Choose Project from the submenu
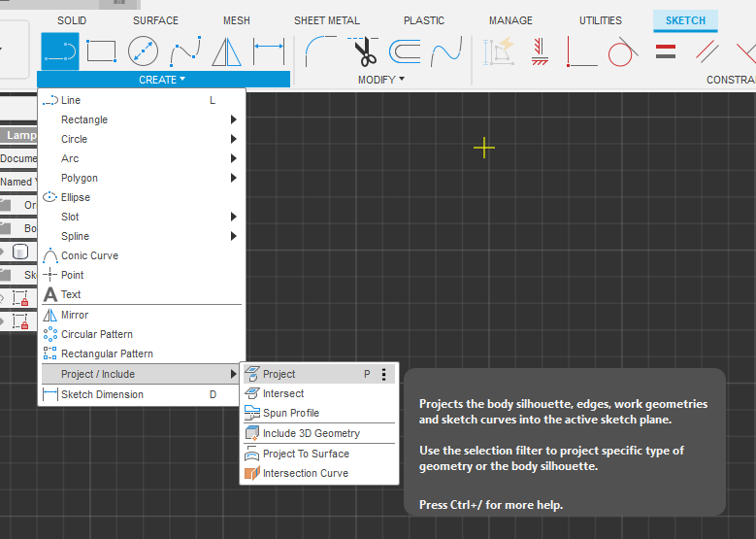Viewport: 756px width, 539px height. [x=279, y=374]
